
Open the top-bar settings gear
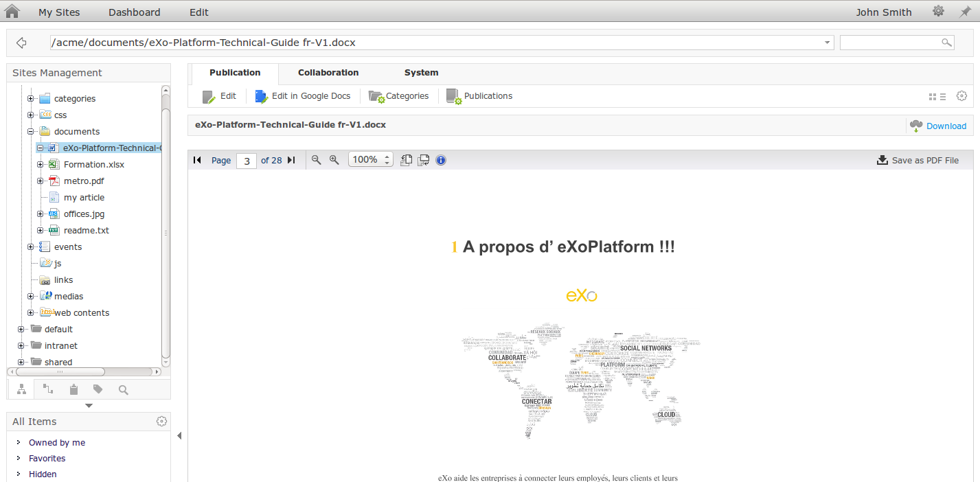click(x=938, y=11)
